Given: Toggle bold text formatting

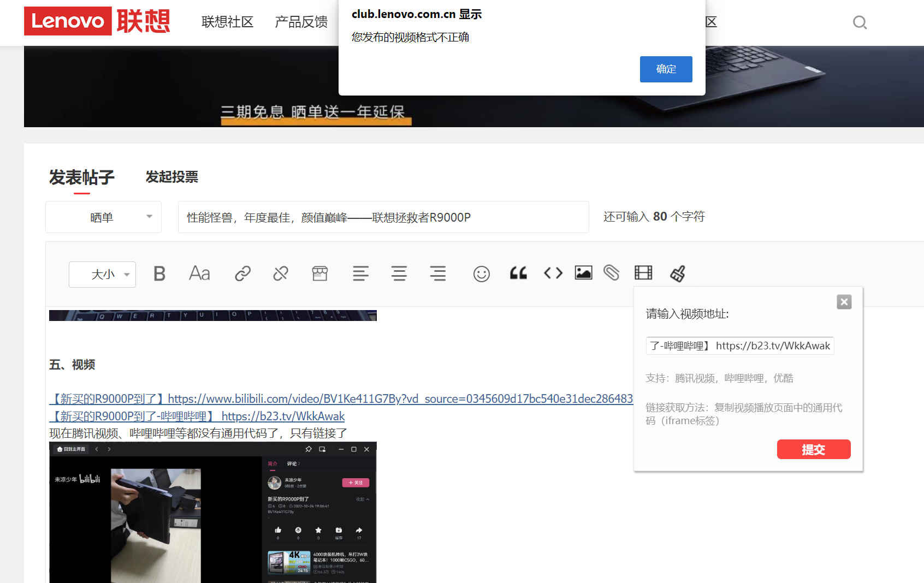Looking at the screenshot, I should 159,273.
